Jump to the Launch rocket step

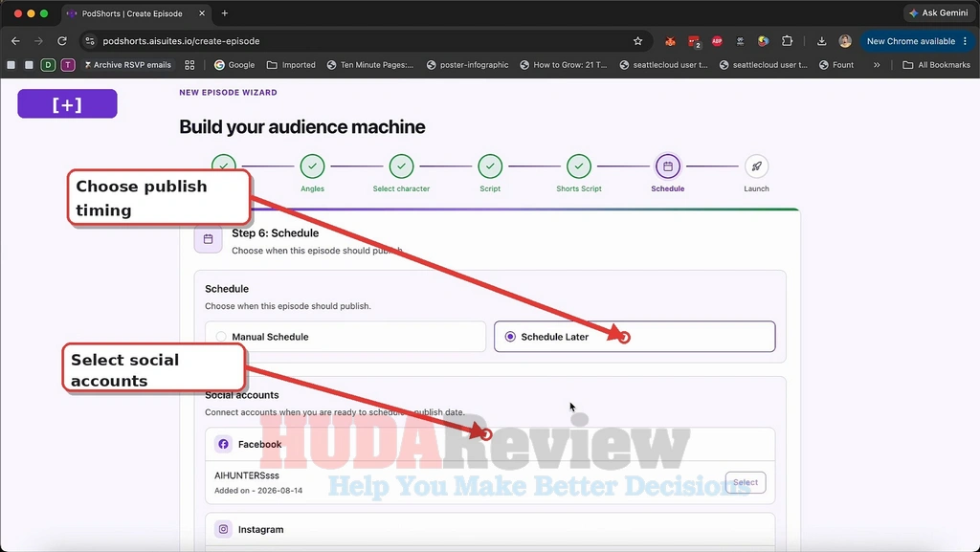pyautogui.click(x=756, y=166)
